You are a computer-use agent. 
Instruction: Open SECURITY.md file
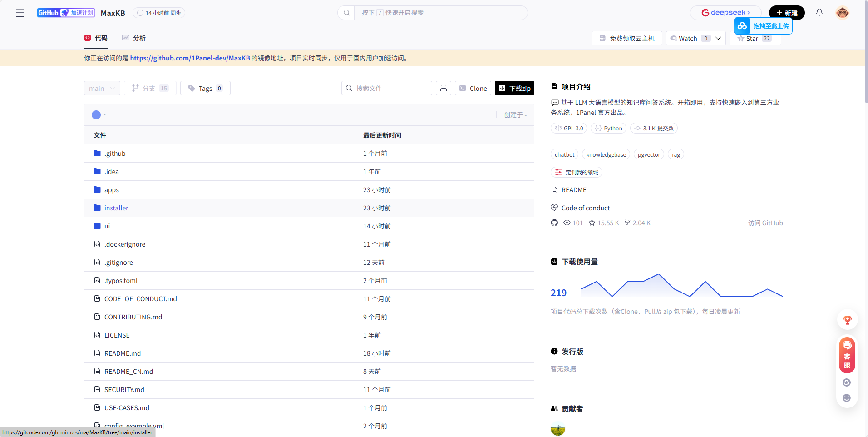124,390
